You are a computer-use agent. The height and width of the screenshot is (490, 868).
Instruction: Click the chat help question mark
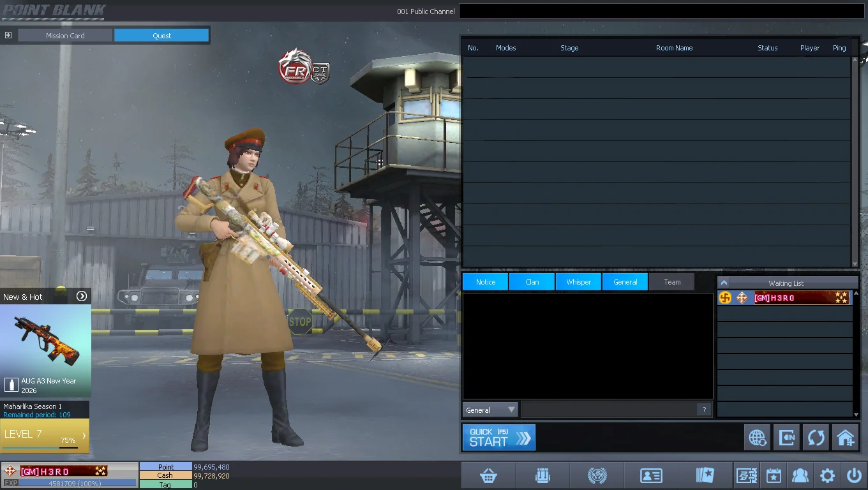(704, 410)
